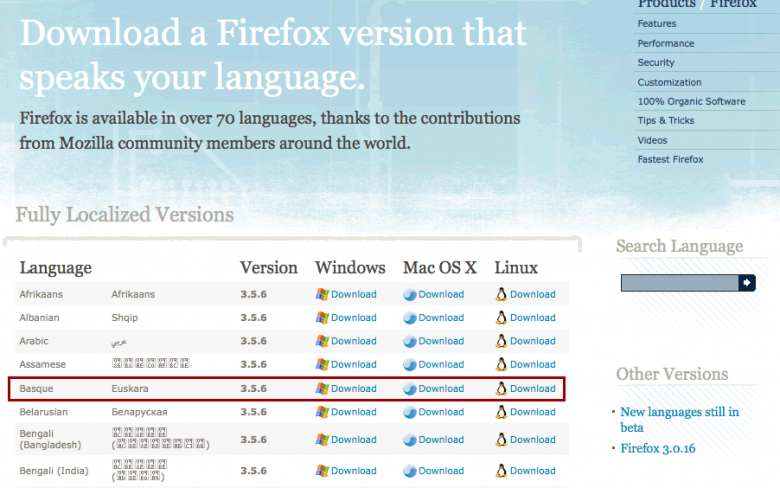Screen dimensions: 780x488
Task: Click the Mac icon in the Belarusian row
Action: click(x=409, y=412)
